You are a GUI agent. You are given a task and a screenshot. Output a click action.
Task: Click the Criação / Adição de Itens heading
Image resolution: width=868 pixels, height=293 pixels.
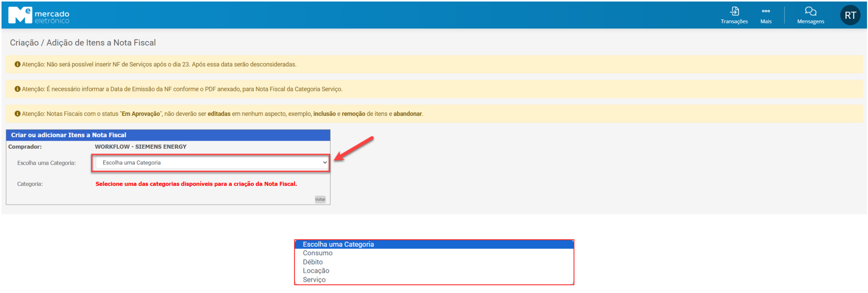[x=83, y=43]
